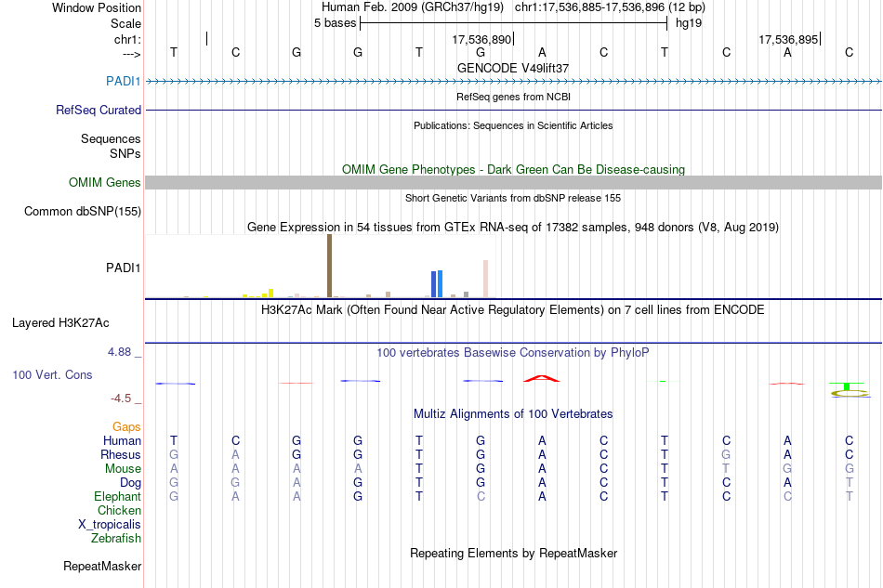Click the green PhyloP conservation bar
This screenshot has width=883, height=588.
tap(847, 385)
